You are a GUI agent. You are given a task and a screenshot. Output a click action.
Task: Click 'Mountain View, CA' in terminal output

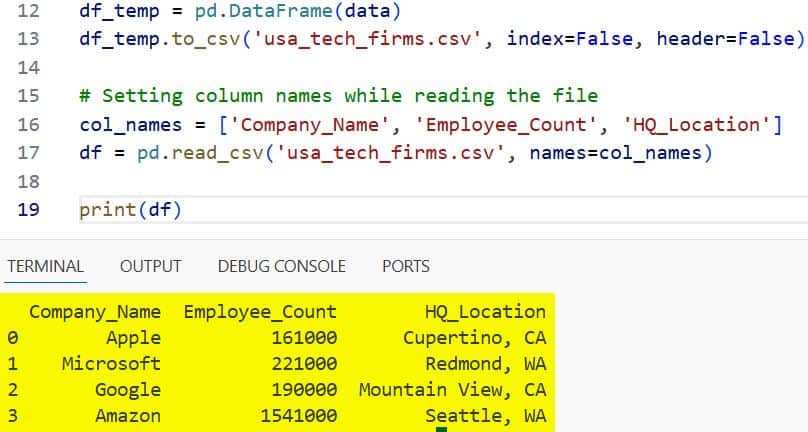pos(452,390)
